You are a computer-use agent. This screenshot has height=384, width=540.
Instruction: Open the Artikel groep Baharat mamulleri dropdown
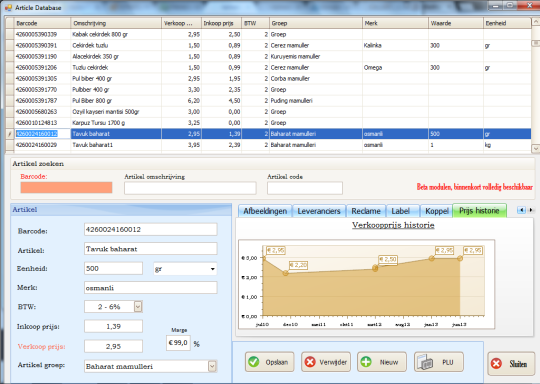[x=212, y=366]
